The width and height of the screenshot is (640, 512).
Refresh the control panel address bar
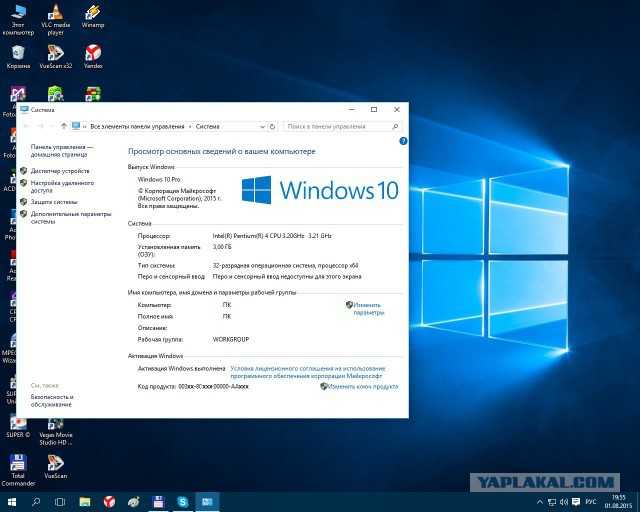(273, 127)
